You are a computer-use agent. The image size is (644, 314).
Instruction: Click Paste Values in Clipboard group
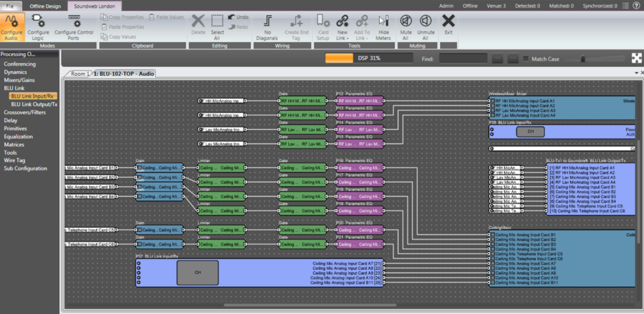click(166, 17)
